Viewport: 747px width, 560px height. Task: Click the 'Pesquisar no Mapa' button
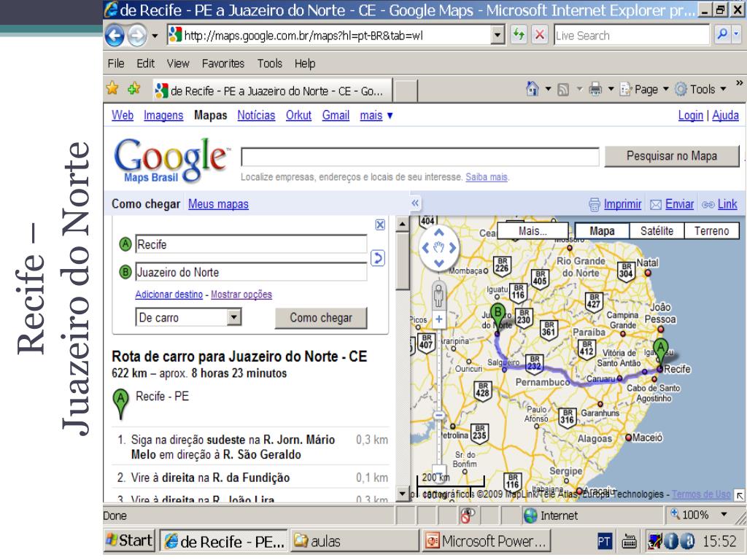672,156
